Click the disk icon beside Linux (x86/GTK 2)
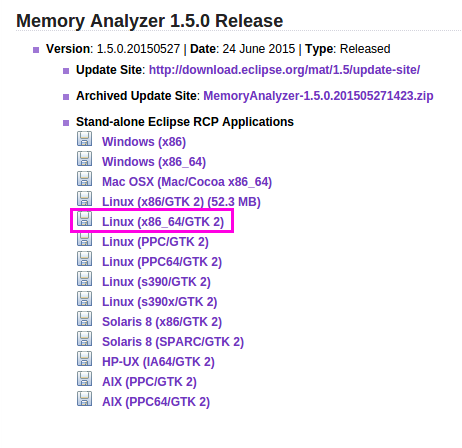This screenshot has height=448, width=462. click(x=85, y=199)
